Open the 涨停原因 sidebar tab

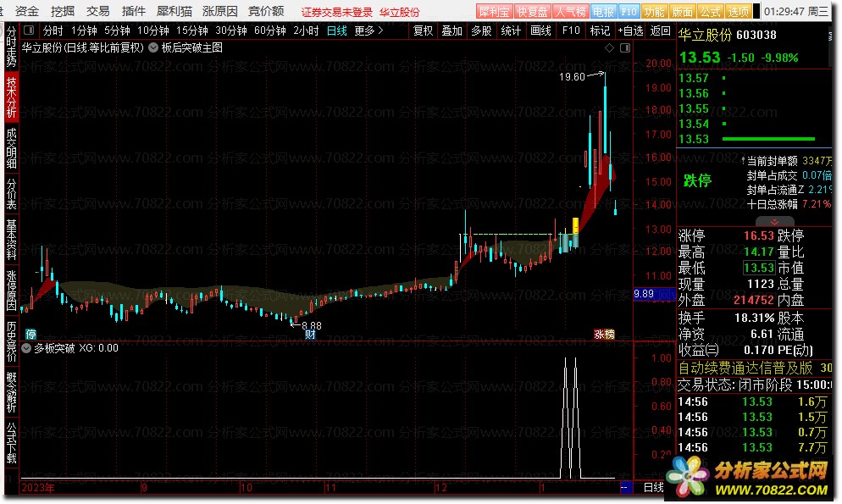[x=11, y=291]
